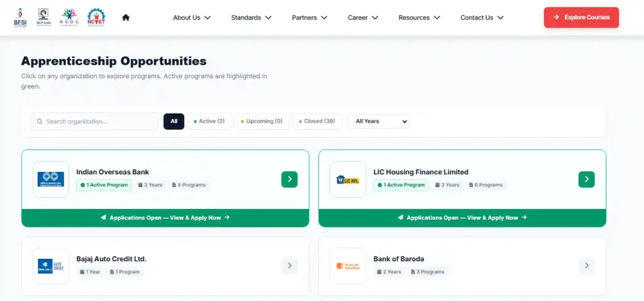Screen dimensions: 644x301
Task: Select the All filter tab
Action: tap(174, 122)
